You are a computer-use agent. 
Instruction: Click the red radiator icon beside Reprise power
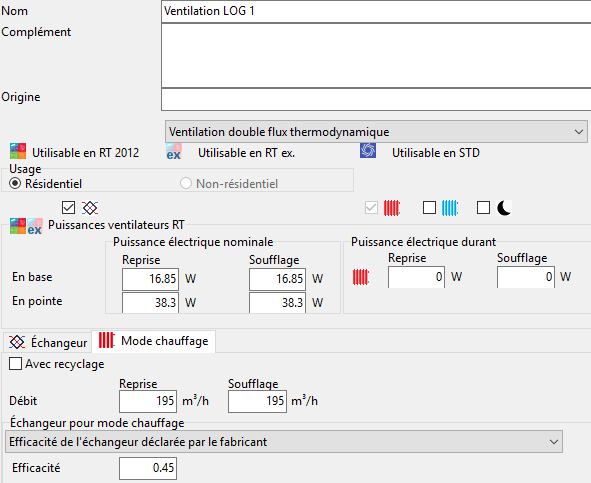click(x=361, y=277)
